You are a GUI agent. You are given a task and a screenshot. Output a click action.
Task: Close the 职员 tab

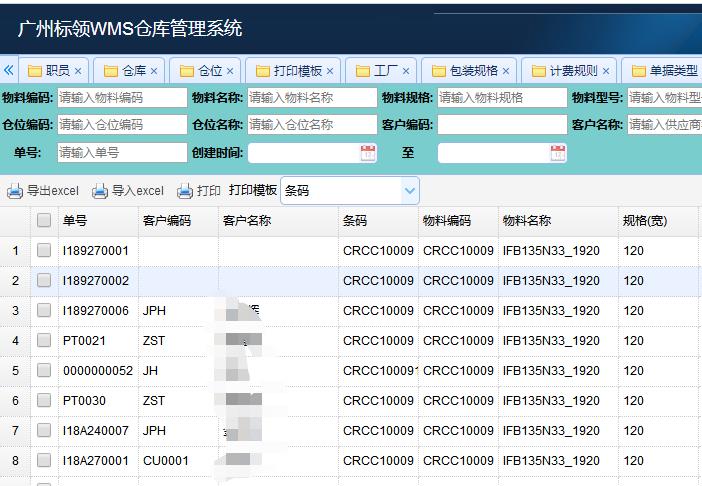click(78, 72)
